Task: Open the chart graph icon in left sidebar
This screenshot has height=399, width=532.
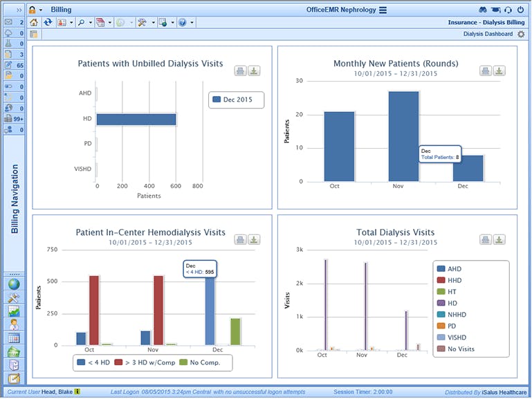Action: click(x=14, y=311)
